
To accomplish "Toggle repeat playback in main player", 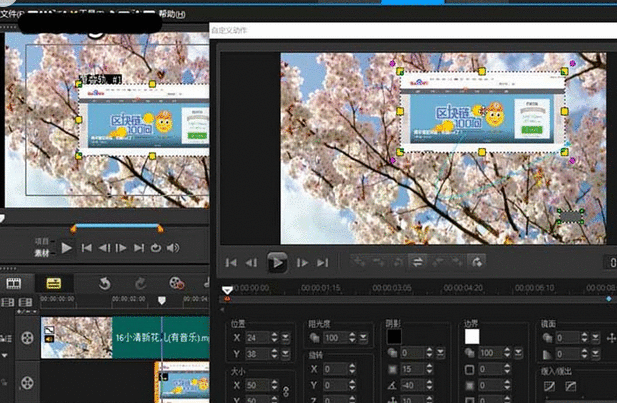I will (x=157, y=247).
